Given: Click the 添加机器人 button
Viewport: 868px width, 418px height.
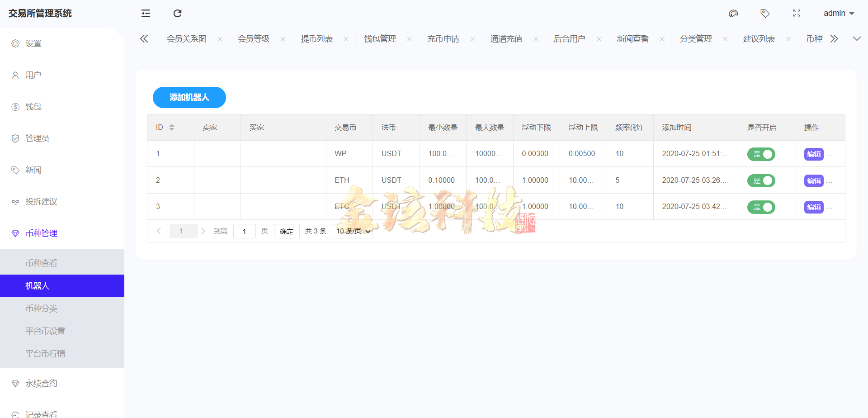Looking at the screenshot, I should [x=189, y=97].
